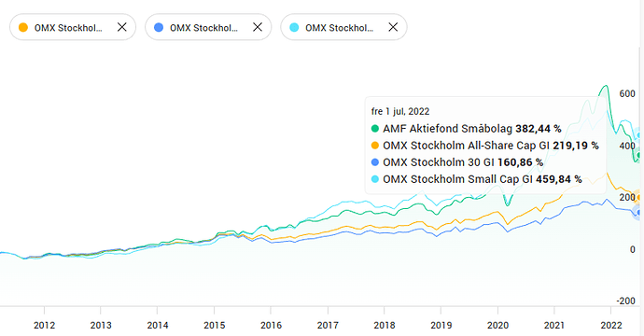The height and width of the screenshot is (336, 644).
Task: Remove the orange OMX Stockholm comparison chip
Action: [x=122, y=27]
